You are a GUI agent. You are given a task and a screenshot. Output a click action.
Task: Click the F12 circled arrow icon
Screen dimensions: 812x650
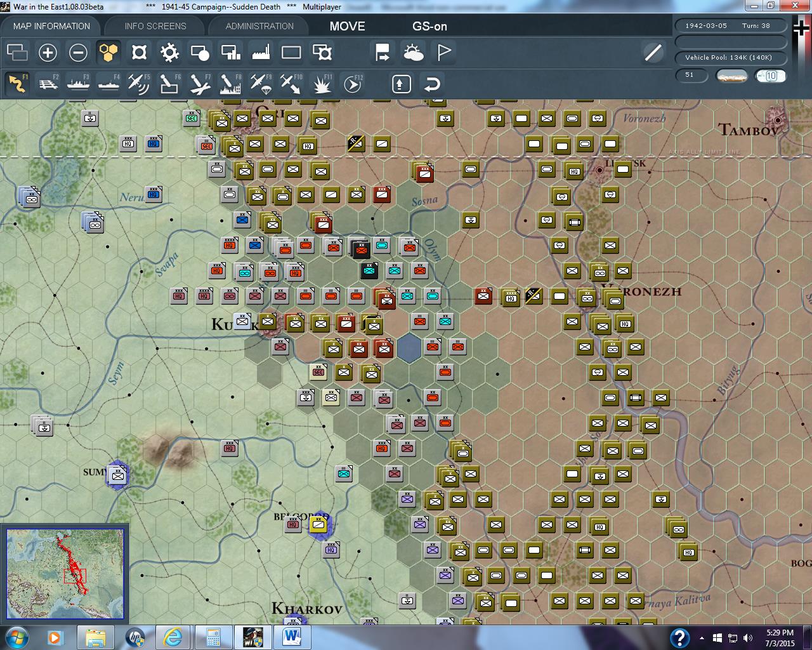[353, 84]
